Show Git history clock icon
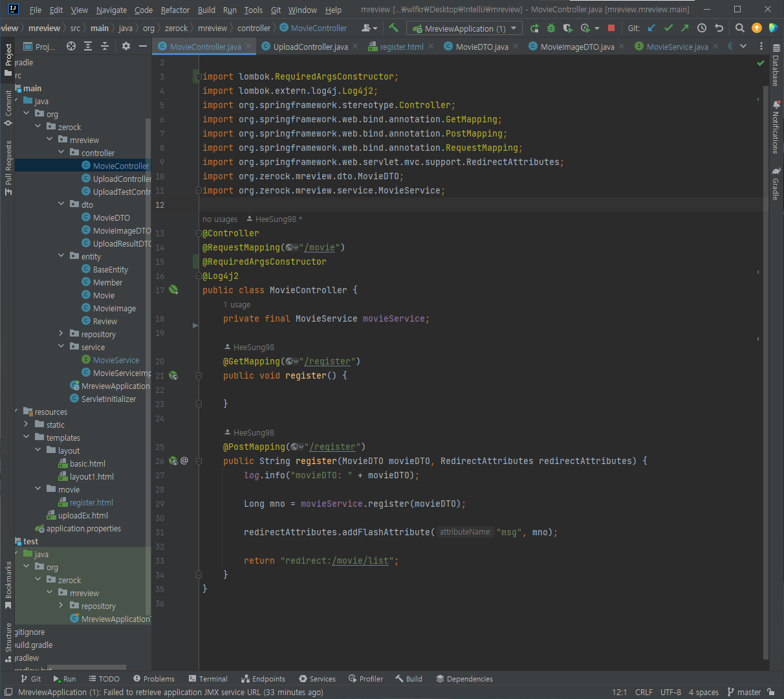The width and height of the screenshot is (784, 699). click(x=702, y=28)
